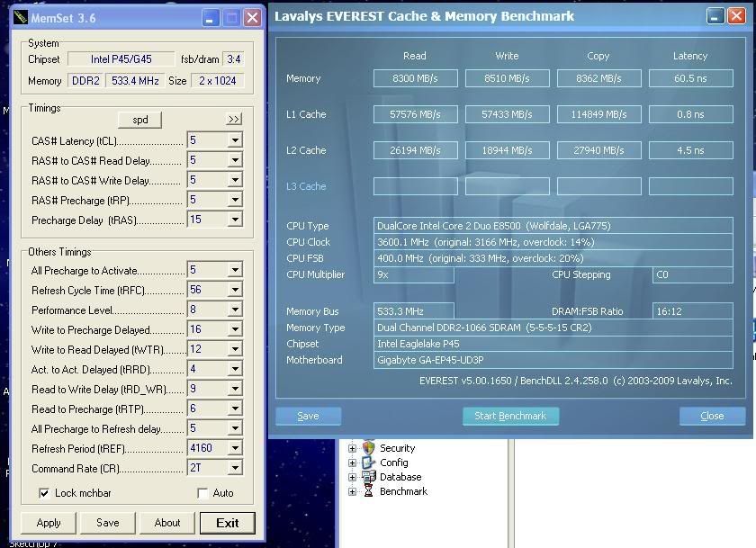Click Start Benchmark button
The height and width of the screenshot is (548, 756).
pos(510,416)
